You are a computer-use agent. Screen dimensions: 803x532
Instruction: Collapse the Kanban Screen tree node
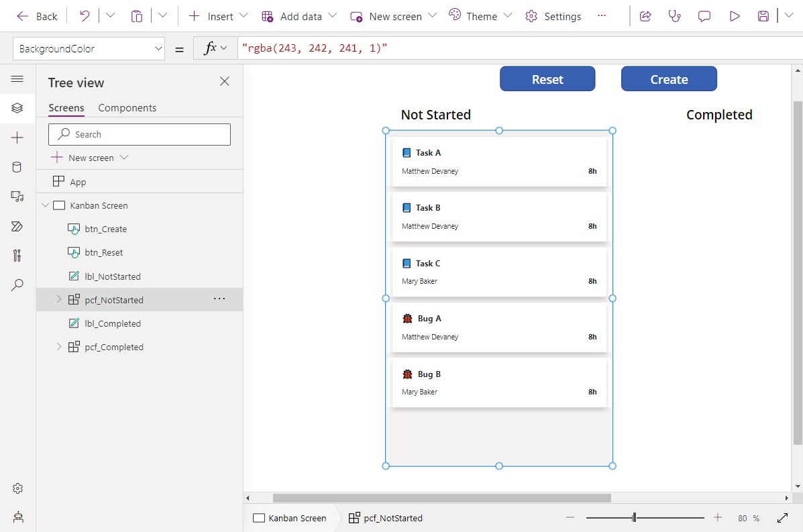[45, 205]
